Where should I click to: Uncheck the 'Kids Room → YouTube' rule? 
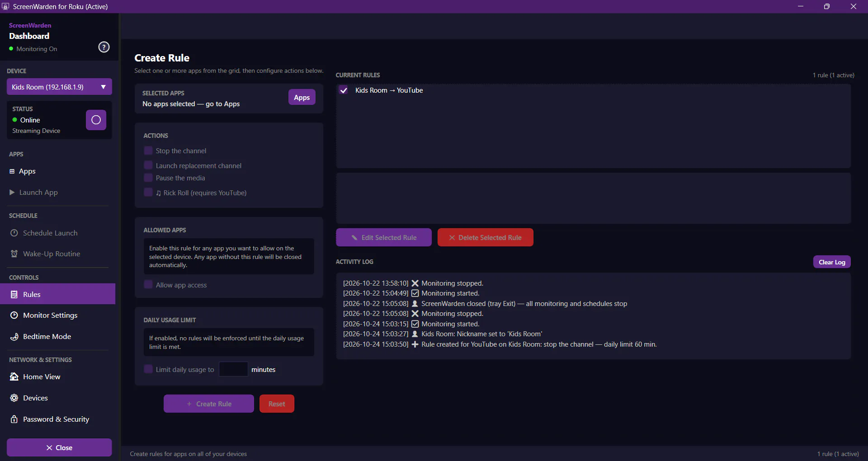pyautogui.click(x=344, y=90)
